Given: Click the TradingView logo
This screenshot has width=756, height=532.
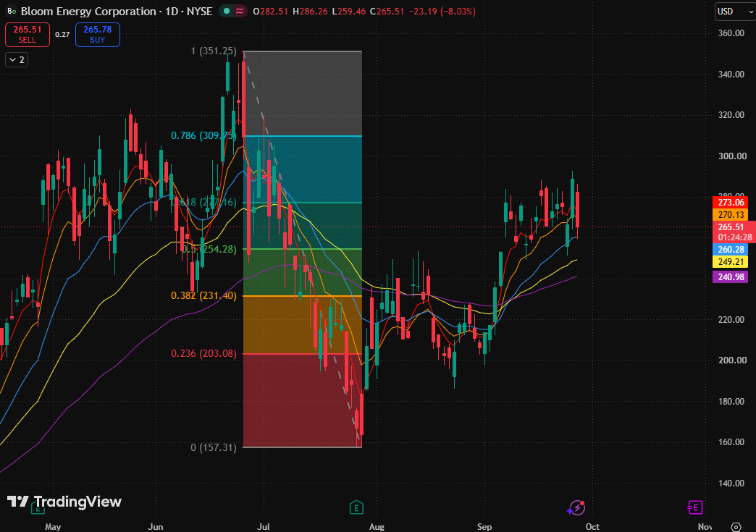Looking at the screenshot, I should point(64,502).
